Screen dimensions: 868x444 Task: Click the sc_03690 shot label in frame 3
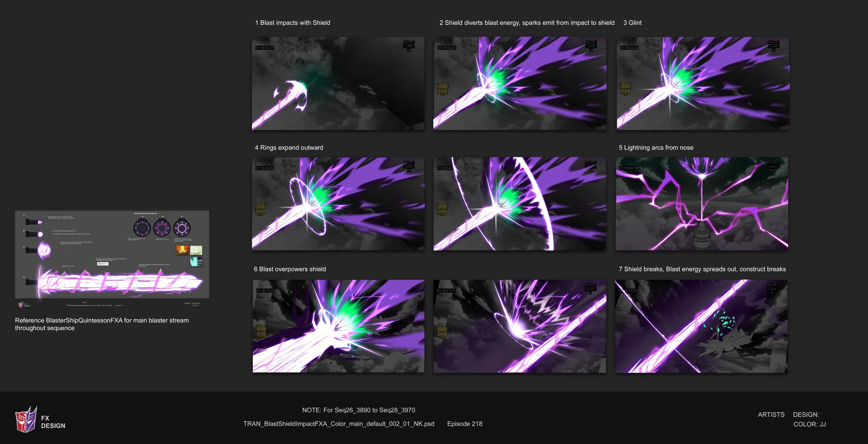tap(774, 47)
